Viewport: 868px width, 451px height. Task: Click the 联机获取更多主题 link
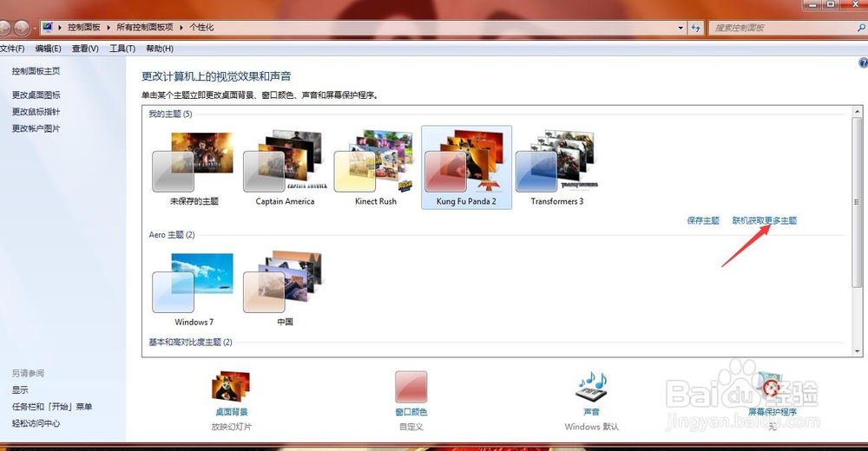point(765,220)
